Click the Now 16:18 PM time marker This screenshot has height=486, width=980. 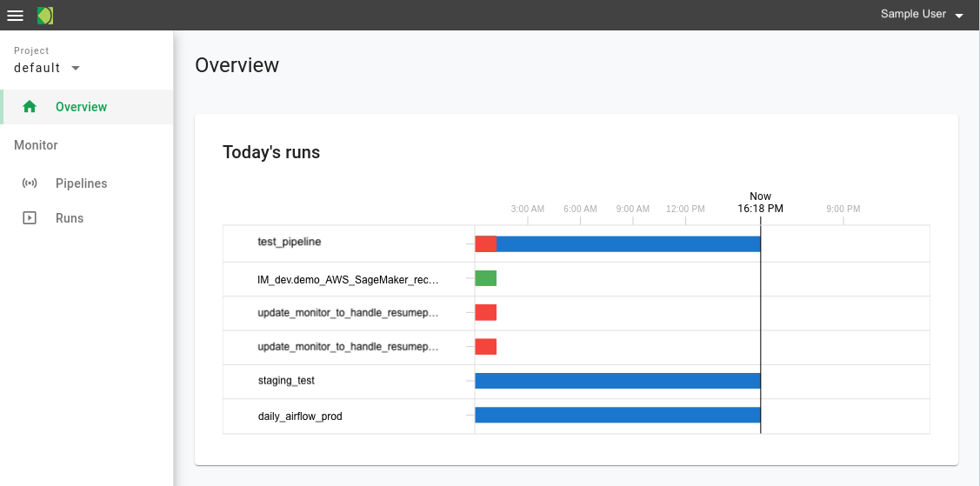point(760,203)
